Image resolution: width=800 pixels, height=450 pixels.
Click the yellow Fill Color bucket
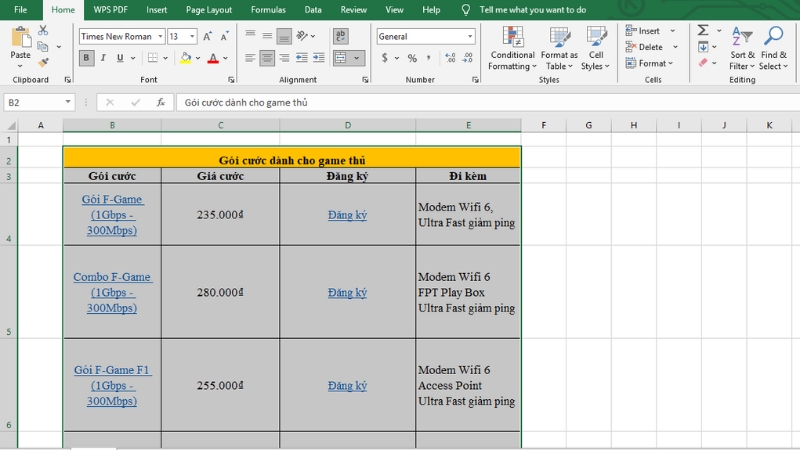pos(186,59)
